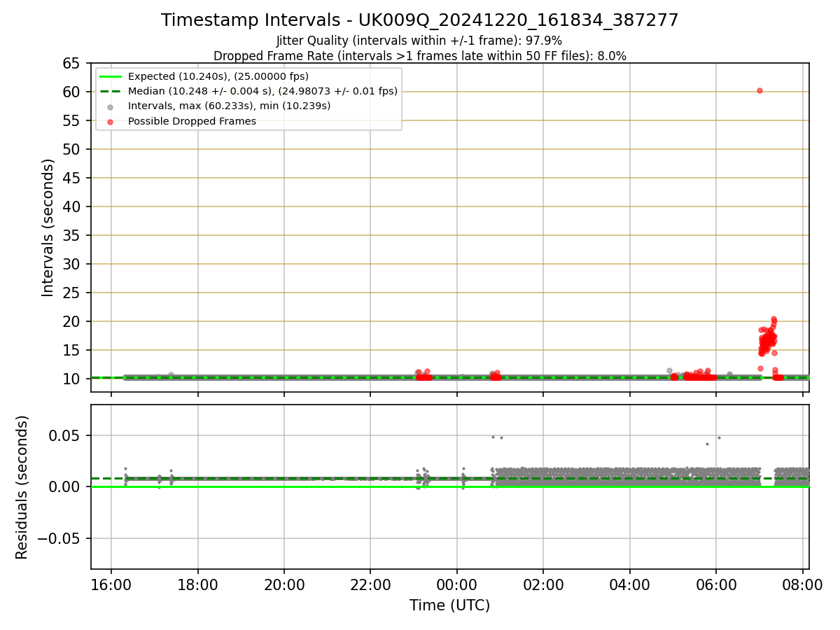Viewport: 840px width, 630px height.
Task: Click the 22:00 x-axis tick label
Action: click(370, 584)
